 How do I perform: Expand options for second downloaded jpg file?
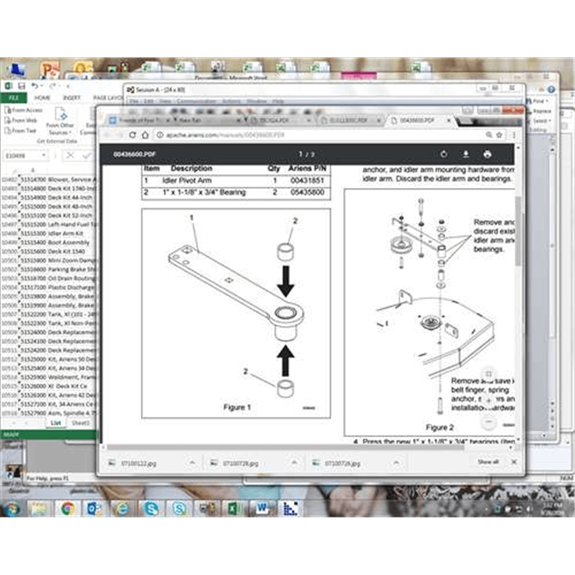pos(294,463)
